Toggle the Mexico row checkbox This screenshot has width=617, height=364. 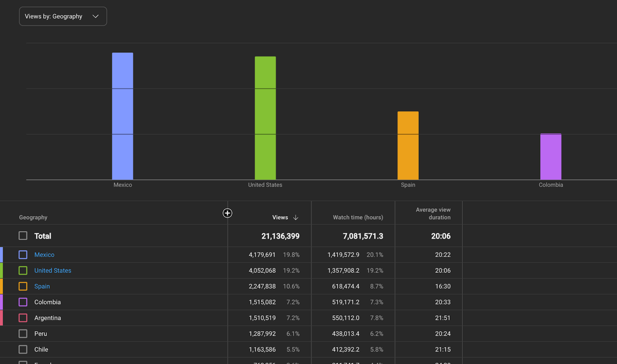23,254
